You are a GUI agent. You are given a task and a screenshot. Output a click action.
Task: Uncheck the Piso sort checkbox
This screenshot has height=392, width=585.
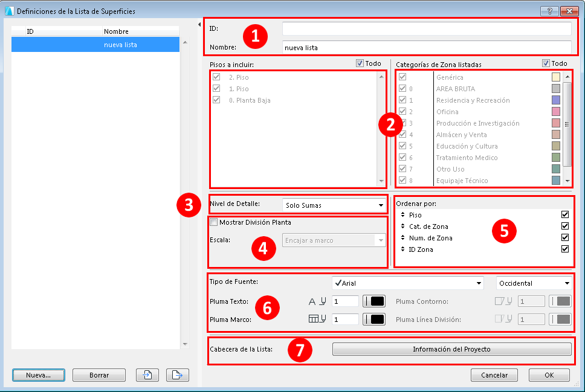pos(565,214)
